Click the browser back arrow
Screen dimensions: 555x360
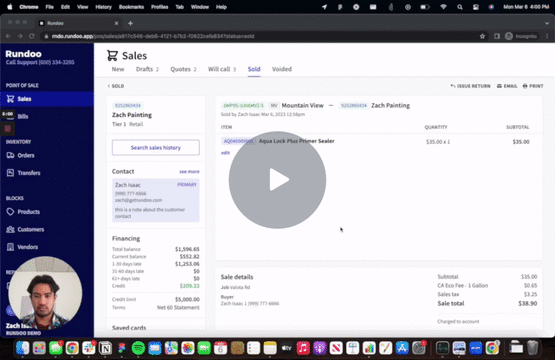tap(8, 36)
